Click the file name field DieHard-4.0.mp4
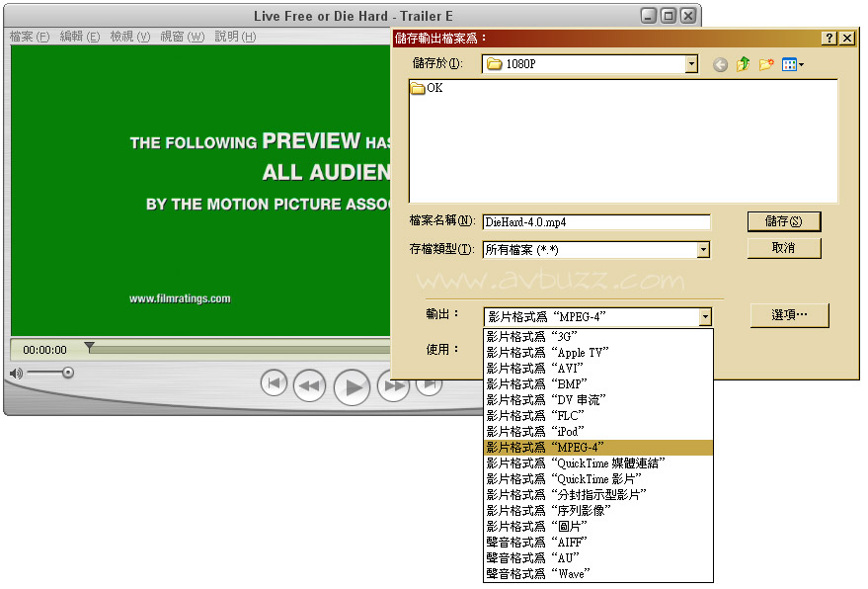The image size is (868, 589). coord(596,222)
